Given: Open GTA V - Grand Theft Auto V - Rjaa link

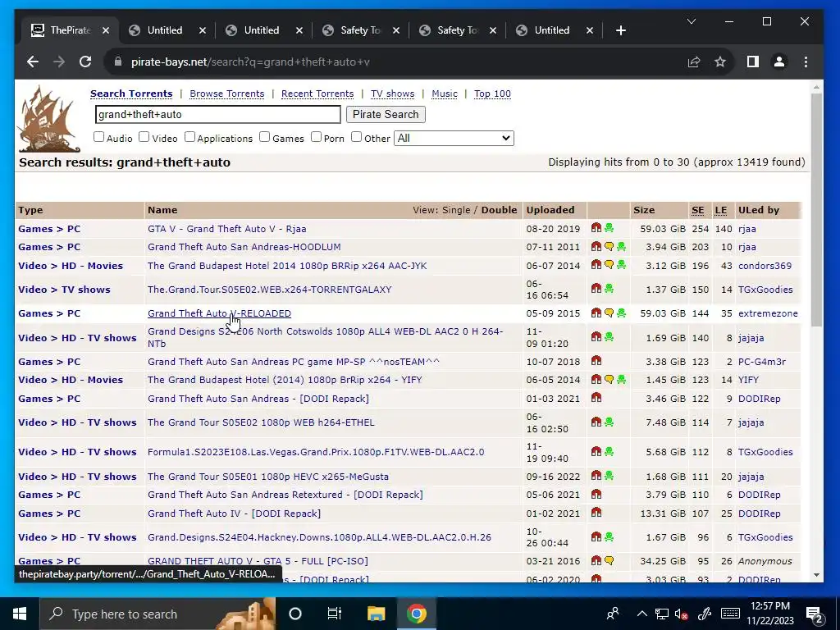Looking at the screenshot, I should coord(227,229).
